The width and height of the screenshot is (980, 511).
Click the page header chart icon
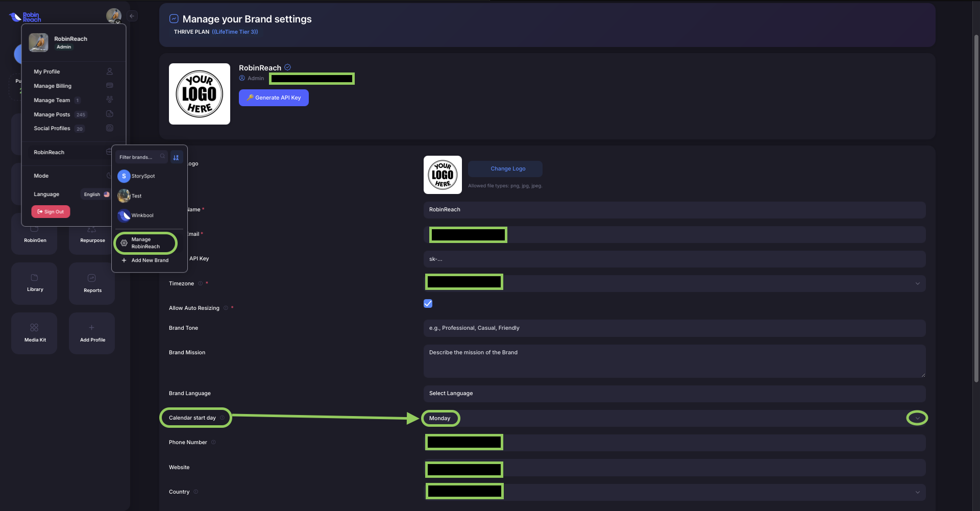point(174,19)
